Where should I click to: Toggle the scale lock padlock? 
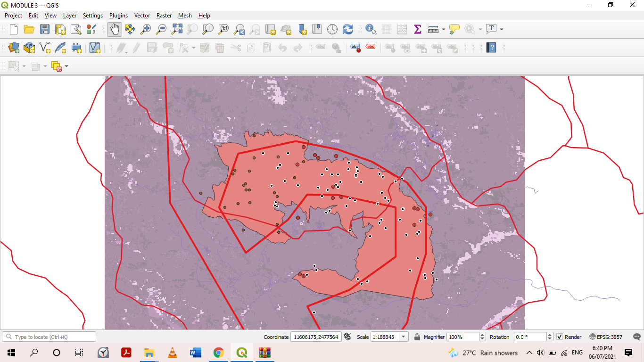point(417,337)
